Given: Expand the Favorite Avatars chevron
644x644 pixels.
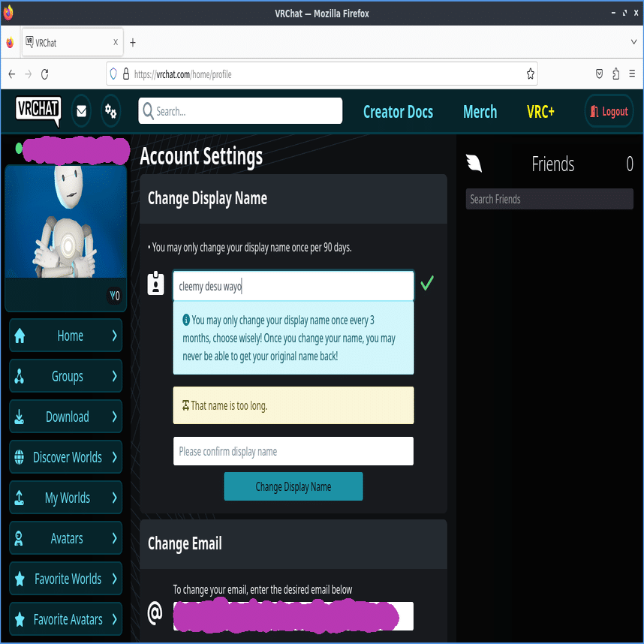Looking at the screenshot, I should click(x=115, y=619).
